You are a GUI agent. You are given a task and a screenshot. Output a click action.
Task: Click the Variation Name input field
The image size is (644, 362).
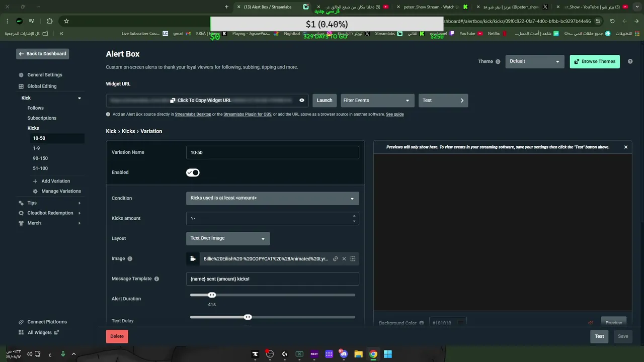pos(273,152)
